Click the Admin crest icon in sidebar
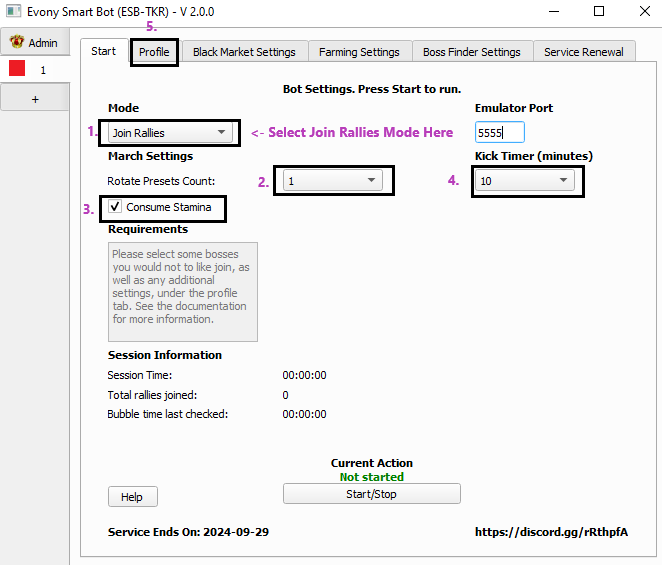Screen dimensions: 662x565 click(x=17, y=43)
